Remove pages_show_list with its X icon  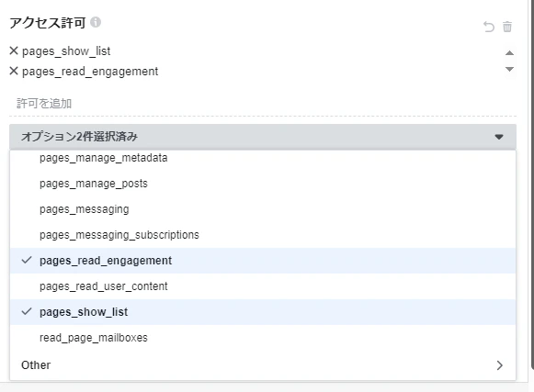14,50
